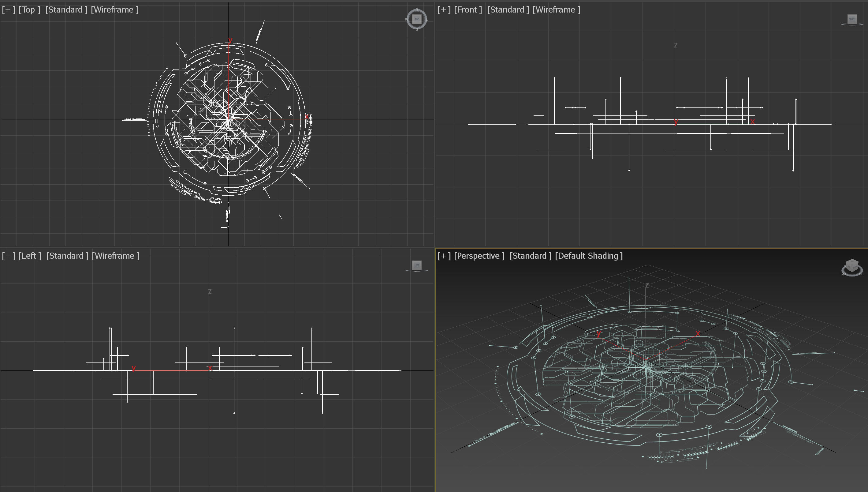The image size is (868, 492).
Task: Click the E marker on the Top viewport compass
Action: tap(427, 20)
